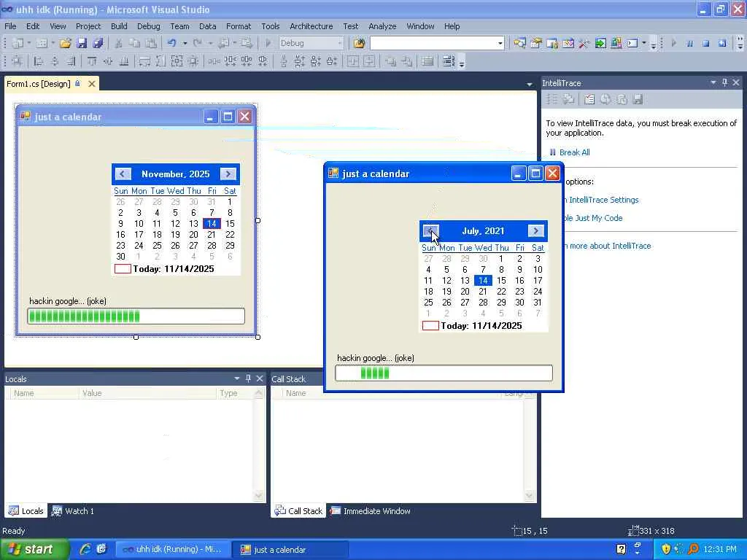Go to previous month in July 2021 calendar

[x=430, y=231]
